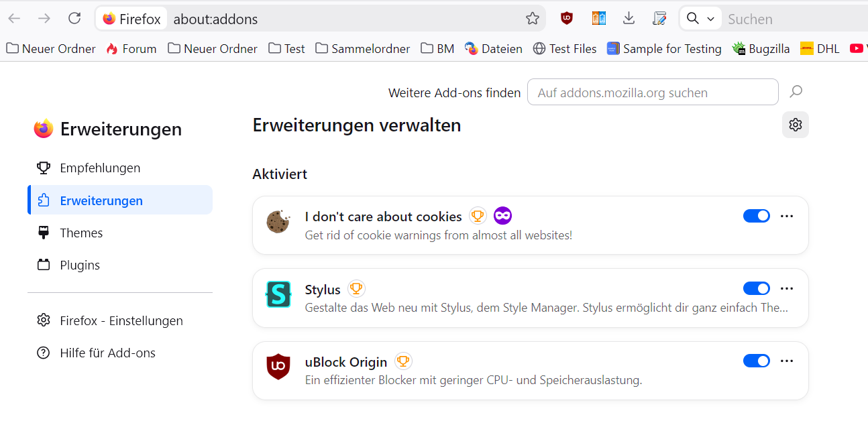This screenshot has height=423, width=868.
Task: Open the uBlock Origin toolbar icon
Action: pyautogui.click(x=567, y=19)
